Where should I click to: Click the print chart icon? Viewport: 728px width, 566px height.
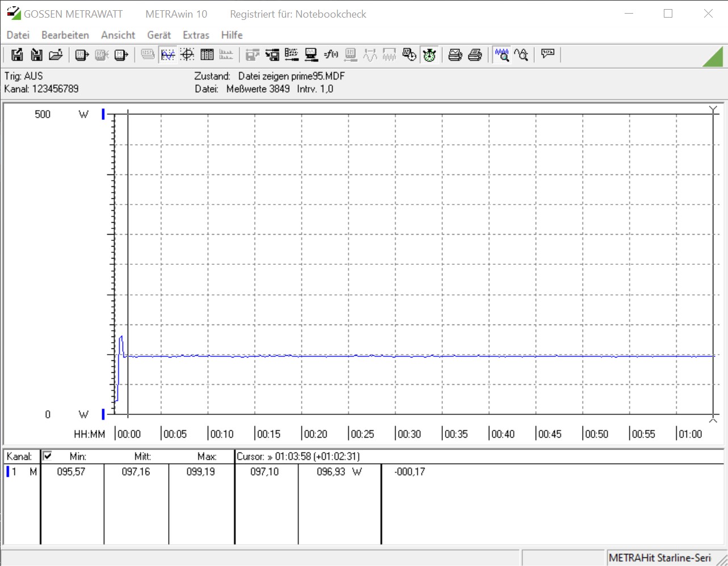(x=455, y=55)
